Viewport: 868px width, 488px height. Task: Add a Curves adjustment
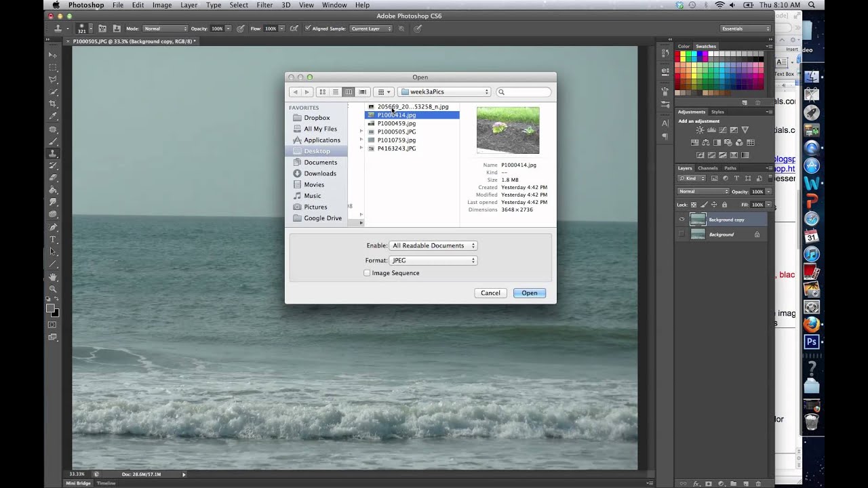[723, 130]
